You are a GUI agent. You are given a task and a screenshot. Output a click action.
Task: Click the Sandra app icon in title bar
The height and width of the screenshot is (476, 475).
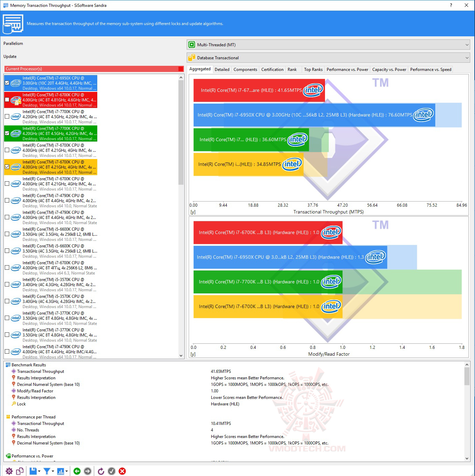[x=5, y=5]
